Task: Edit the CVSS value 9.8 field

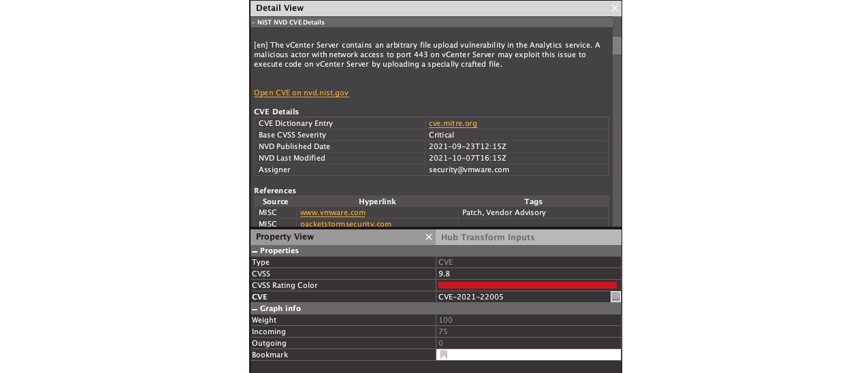Action: point(528,274)
